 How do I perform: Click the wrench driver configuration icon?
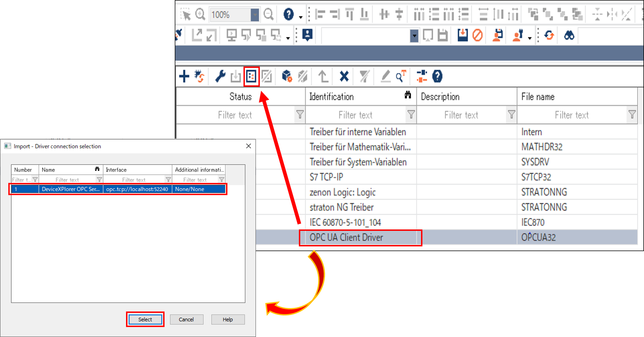pyautogui.click(x=220, y=76)
